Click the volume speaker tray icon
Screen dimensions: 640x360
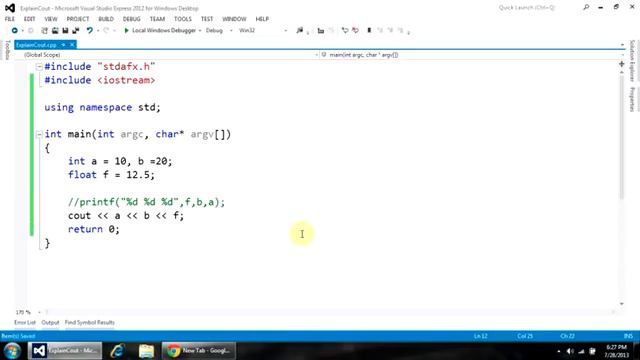click(570, 351)
